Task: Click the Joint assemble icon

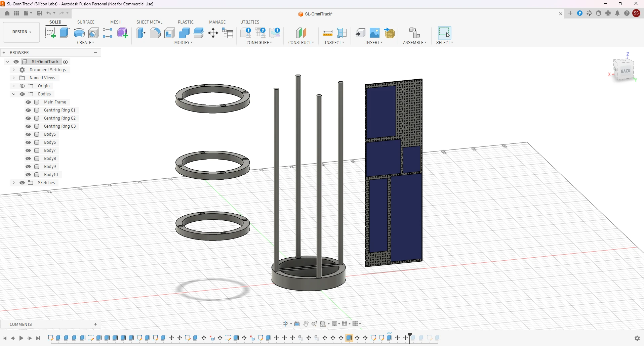Action: coord(415,33)
